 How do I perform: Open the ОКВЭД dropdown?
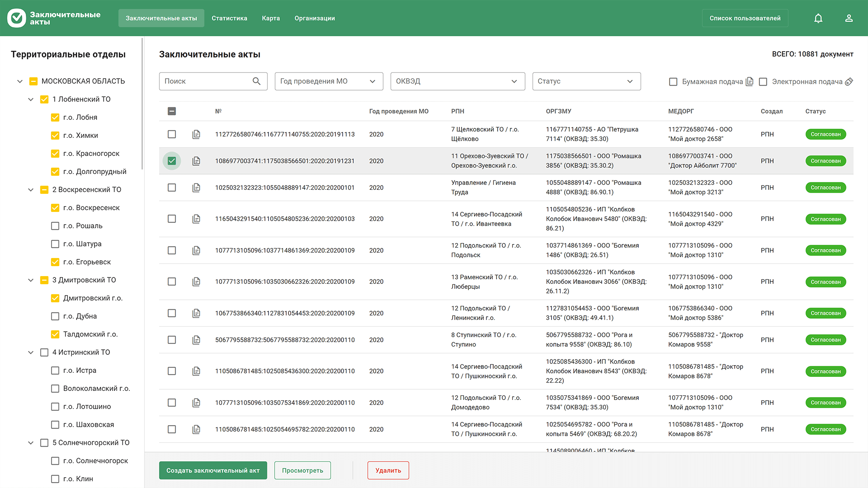point(458,81)
